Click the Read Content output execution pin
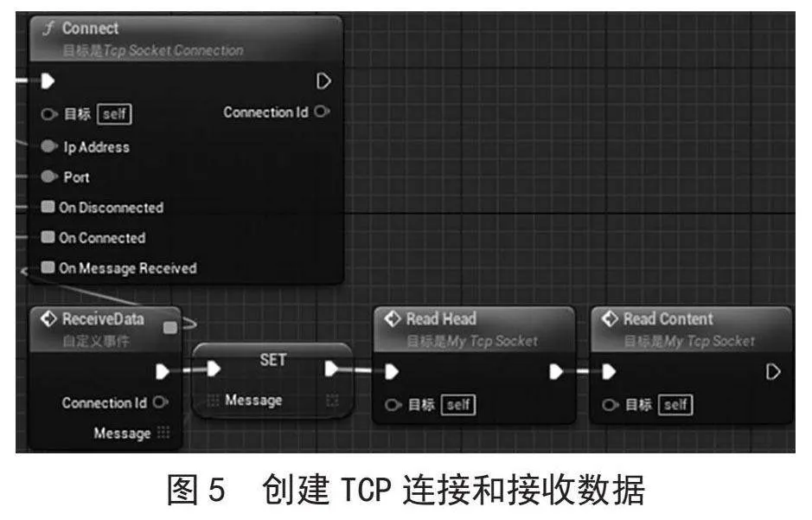 pyautogui.click(x=772, y=372)
